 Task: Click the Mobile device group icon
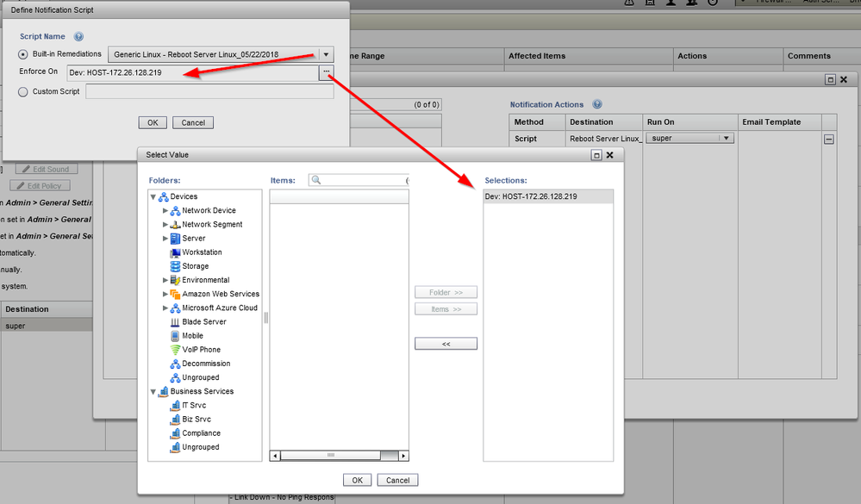(173, 335)
